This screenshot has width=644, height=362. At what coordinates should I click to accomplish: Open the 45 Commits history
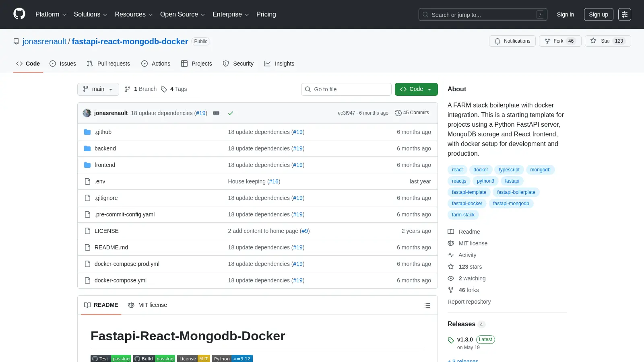[x=412, y=113]
